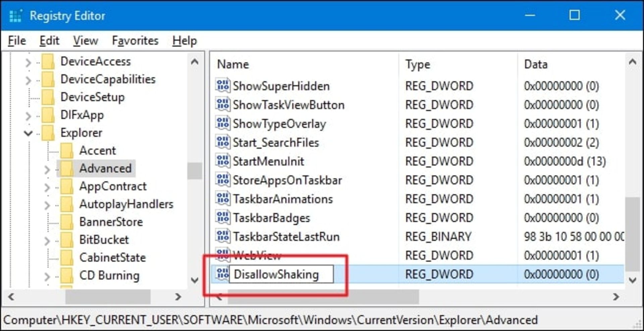Click the DisallowShaking value icon
This screenshot has width=644, height=331.
[222, 274]
